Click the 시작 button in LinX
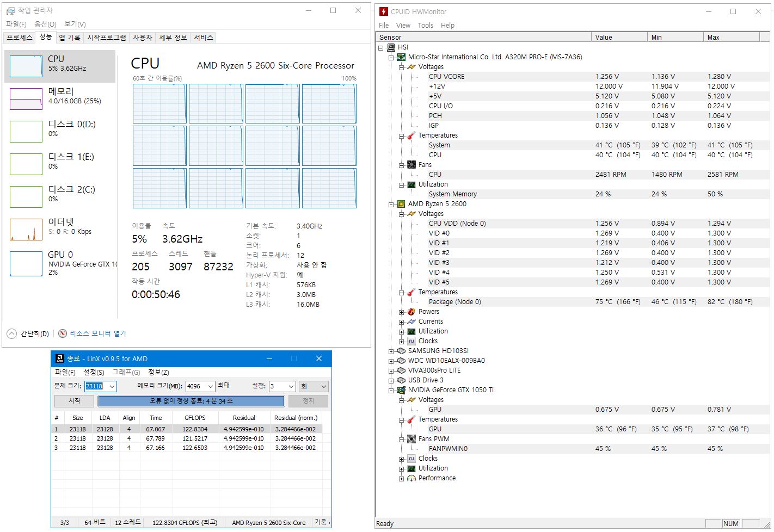The height and width of the screenshot is (532, 774). coord(75,401)
